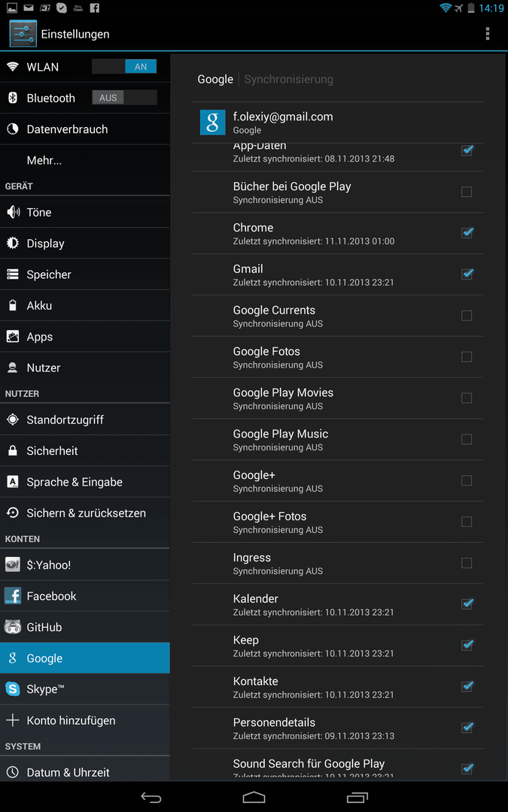Tap the Yahoo account icon
Screen dimensions: 508x812
coord(13,565)
